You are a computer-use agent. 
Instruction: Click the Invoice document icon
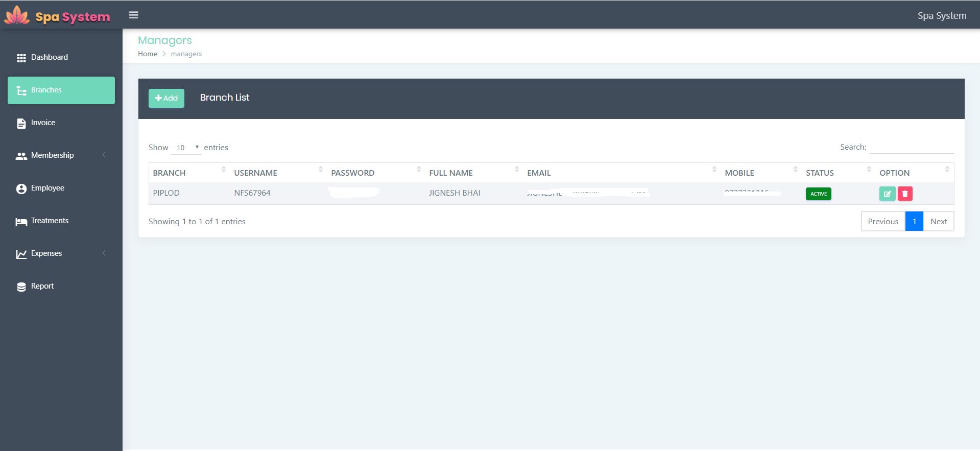21,123
